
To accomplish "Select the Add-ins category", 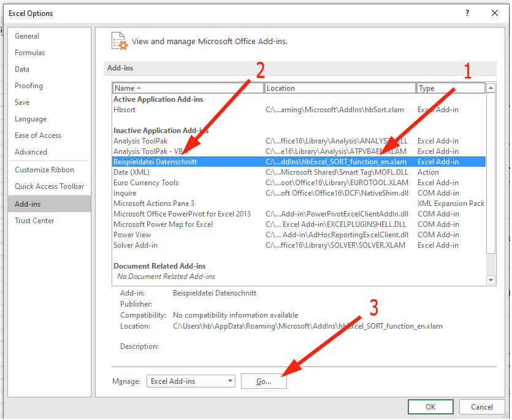I will pyautogui.click(x=49, y=204).
